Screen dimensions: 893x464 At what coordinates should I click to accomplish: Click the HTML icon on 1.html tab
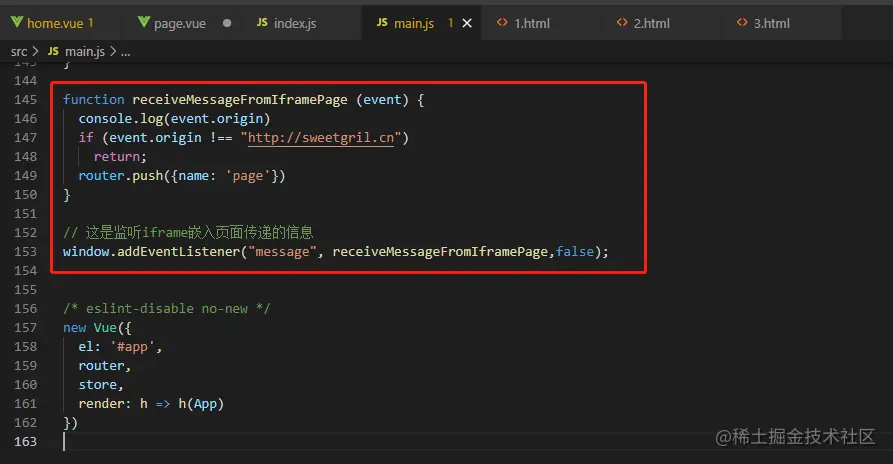502,22
